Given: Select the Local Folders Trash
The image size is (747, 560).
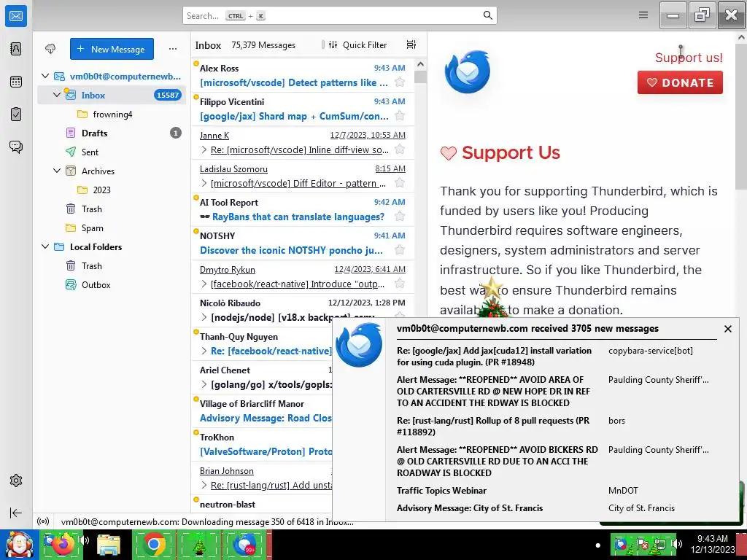Looking at the screenshot, I should (x=112, y=265).
